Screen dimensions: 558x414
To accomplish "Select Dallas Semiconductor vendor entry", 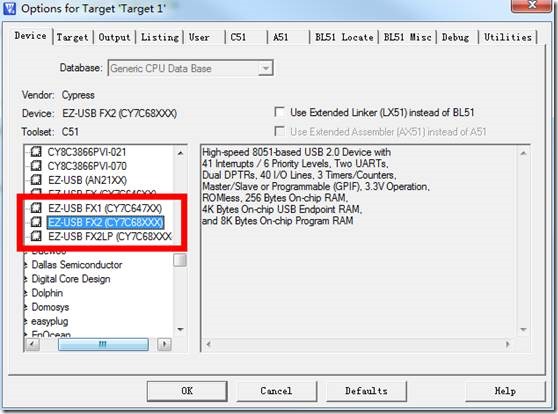I will [x=77, y=265].
